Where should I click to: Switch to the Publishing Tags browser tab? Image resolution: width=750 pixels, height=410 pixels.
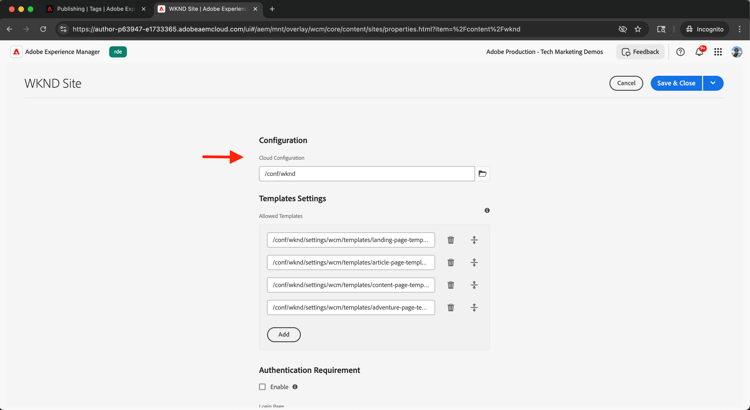[96, 9]
